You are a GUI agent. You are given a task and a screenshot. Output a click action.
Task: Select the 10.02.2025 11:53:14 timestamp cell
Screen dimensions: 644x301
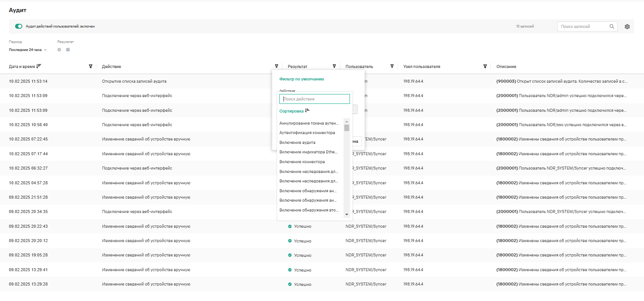(28, 81)
